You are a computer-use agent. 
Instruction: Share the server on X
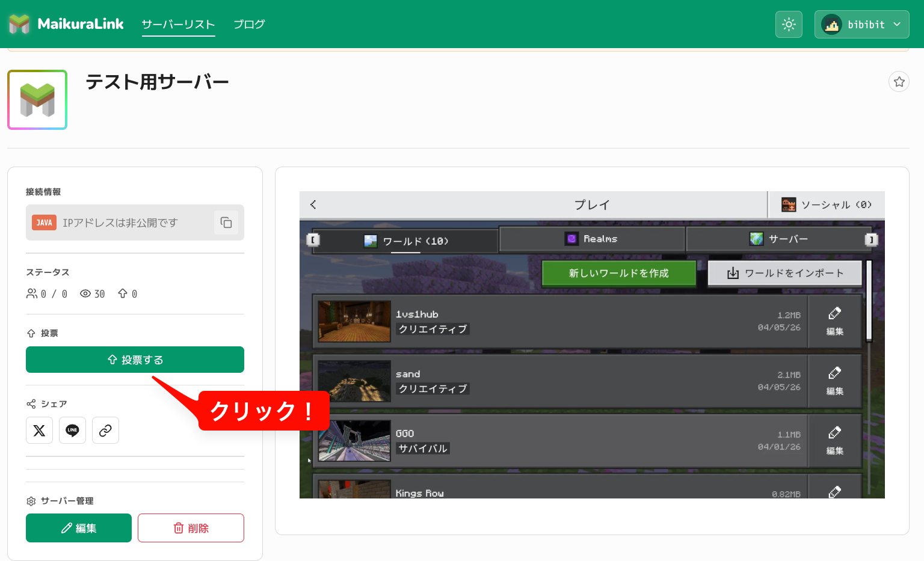39,431
